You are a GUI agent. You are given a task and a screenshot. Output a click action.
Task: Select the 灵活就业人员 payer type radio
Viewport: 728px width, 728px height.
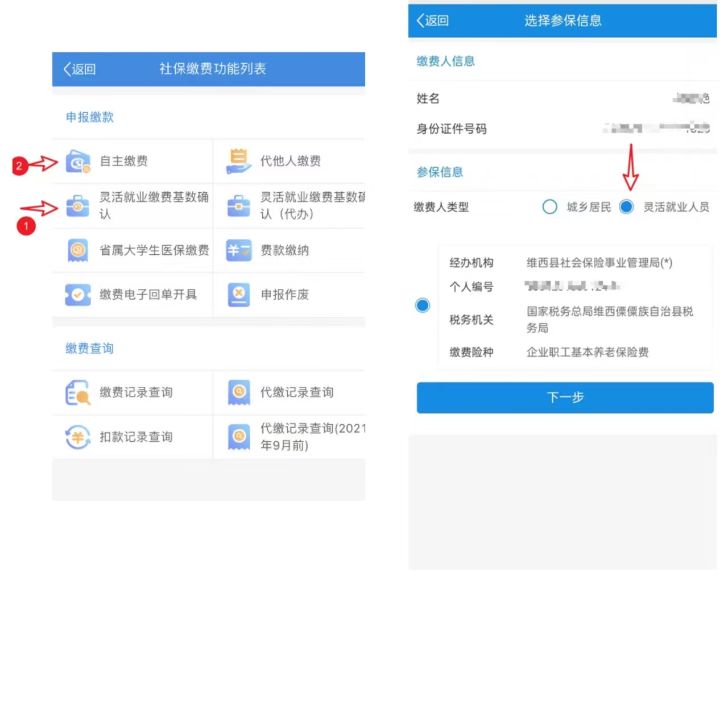tap(626, 207)
